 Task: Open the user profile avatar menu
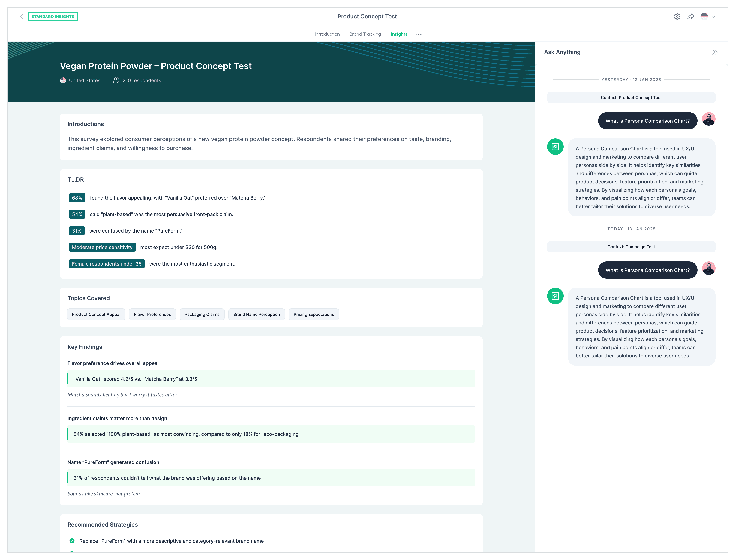[x=704, y=16]
